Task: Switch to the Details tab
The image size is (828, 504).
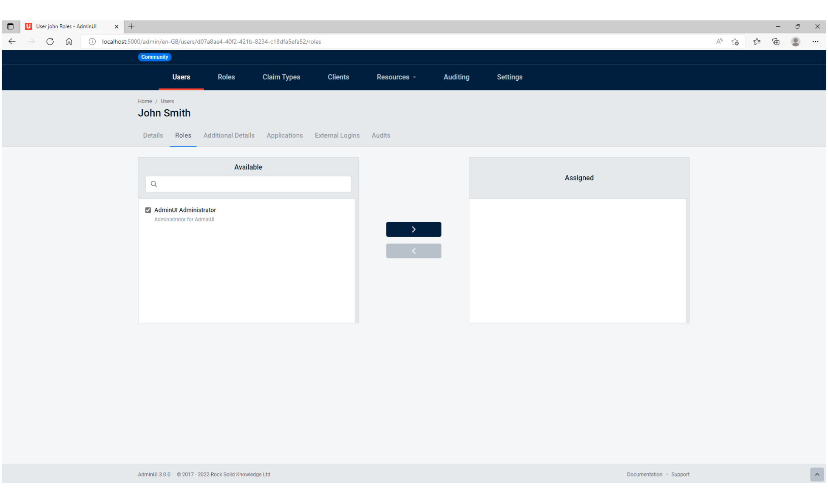Action: coord(153,135)
